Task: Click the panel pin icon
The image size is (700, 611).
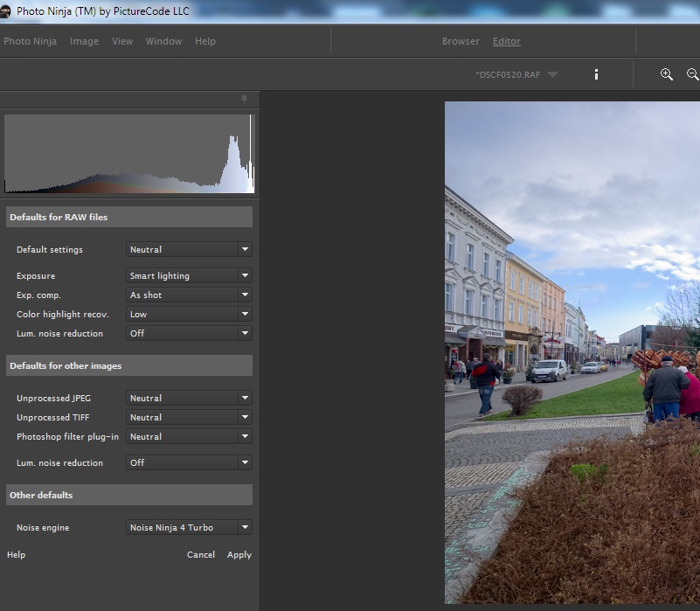Action: (245, 100)
